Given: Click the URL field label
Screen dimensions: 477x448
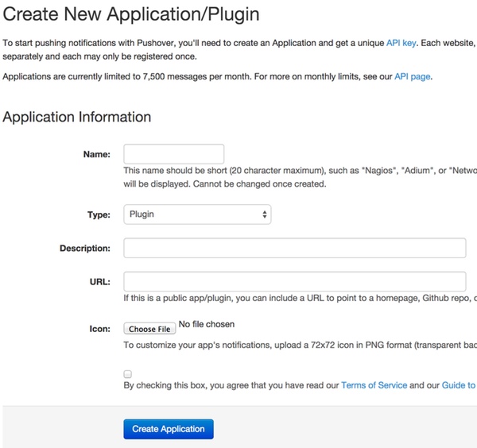Looking at the screenshot, I should [100, 282].
